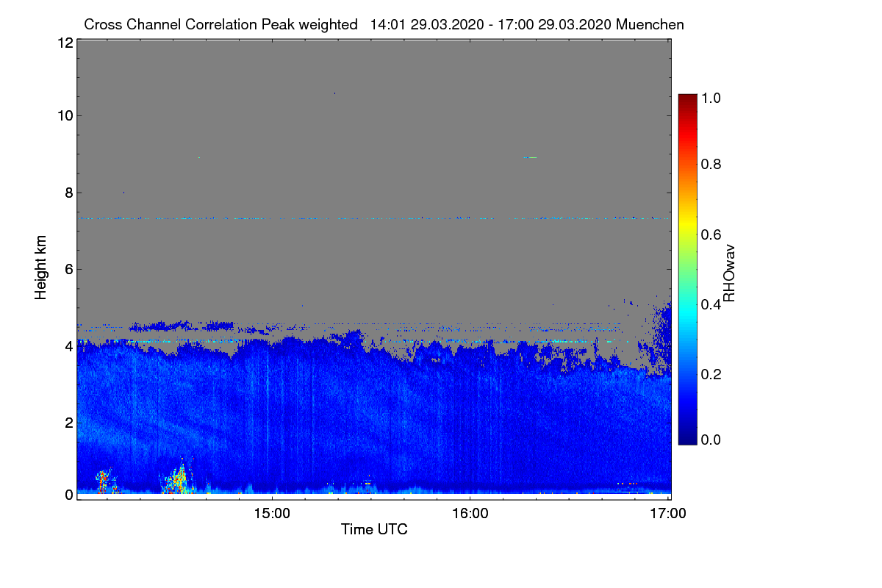Screen dimensions: 882x588
Task: Click the colorbar value 0.8
Action: 710,164
